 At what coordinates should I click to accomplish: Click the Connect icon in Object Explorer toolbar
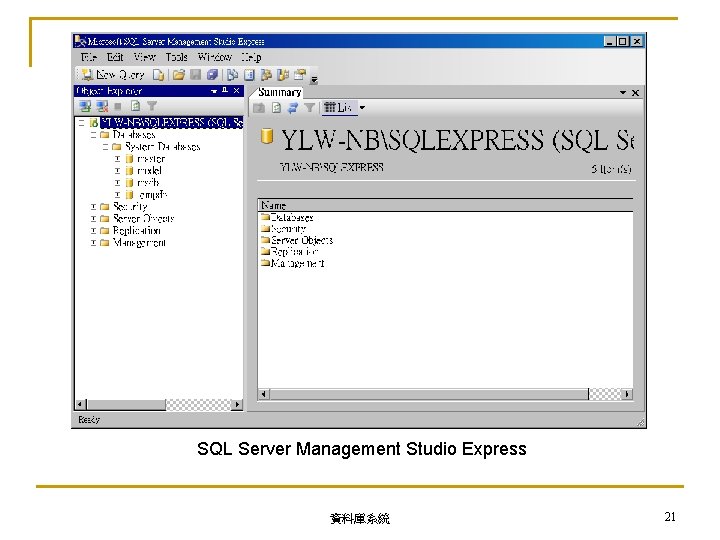[x=85, y=107]
